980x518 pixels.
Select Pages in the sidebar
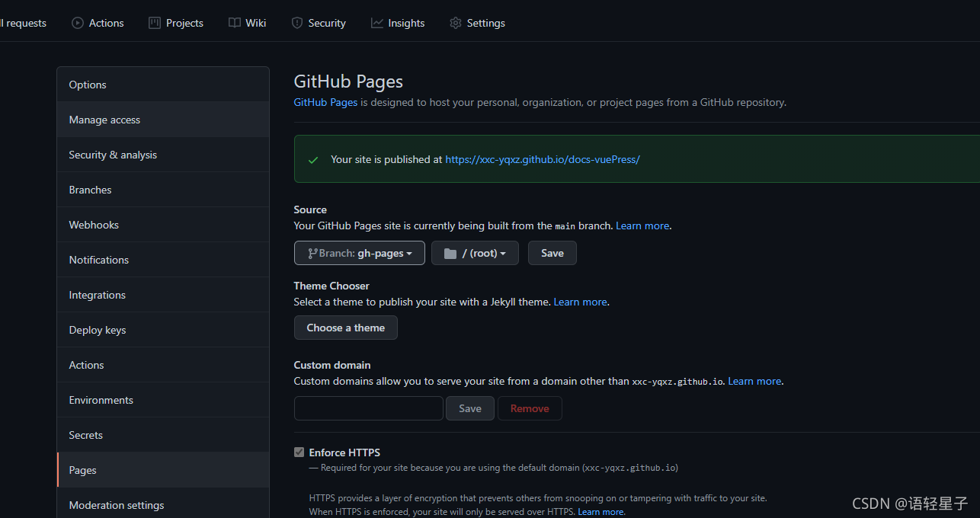click(x=163, y=470)
